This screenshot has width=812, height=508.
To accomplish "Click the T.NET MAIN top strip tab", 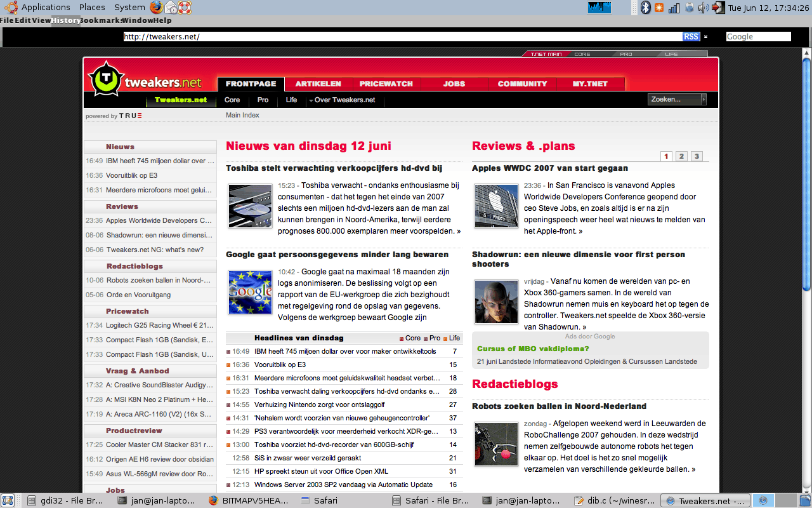I will coord(546,54).
